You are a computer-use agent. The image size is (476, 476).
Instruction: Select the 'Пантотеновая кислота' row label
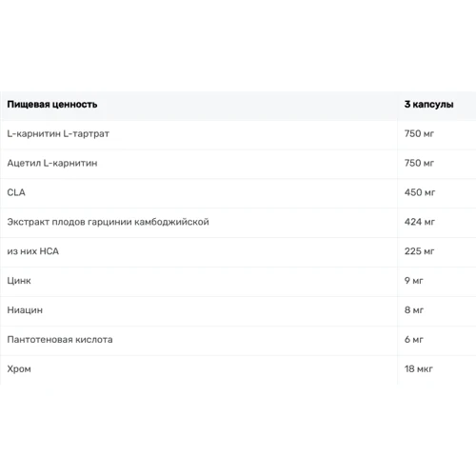point(60,340)
